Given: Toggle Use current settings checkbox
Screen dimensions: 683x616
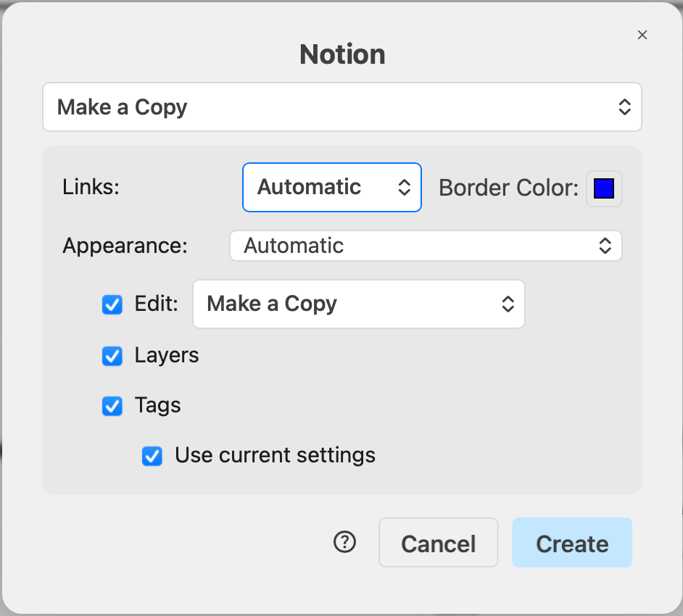Looking at the screenshot, I should click(x=152, y=457).
